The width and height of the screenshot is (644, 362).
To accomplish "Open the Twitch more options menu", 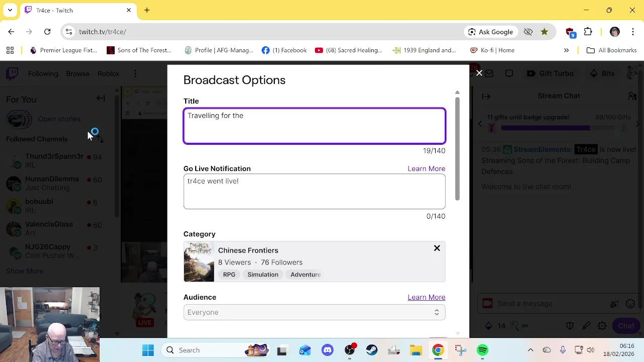I will coord(135,73).
